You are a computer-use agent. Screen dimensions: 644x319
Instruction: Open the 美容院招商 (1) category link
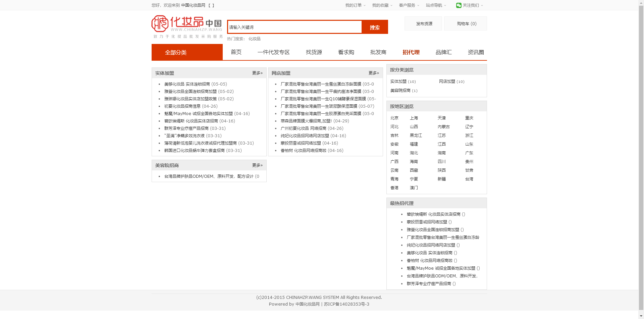(404, 91)
